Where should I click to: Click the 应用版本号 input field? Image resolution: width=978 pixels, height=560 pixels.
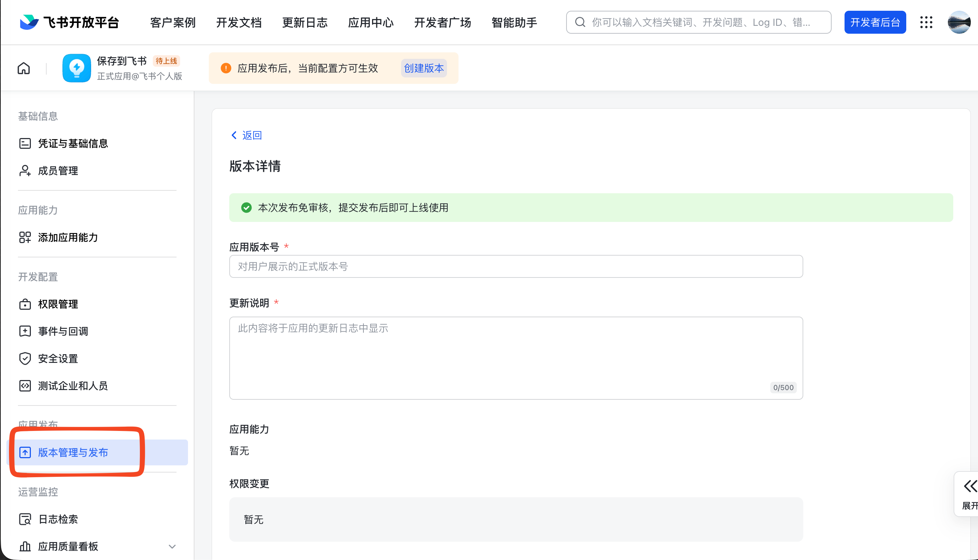[515, 266]
